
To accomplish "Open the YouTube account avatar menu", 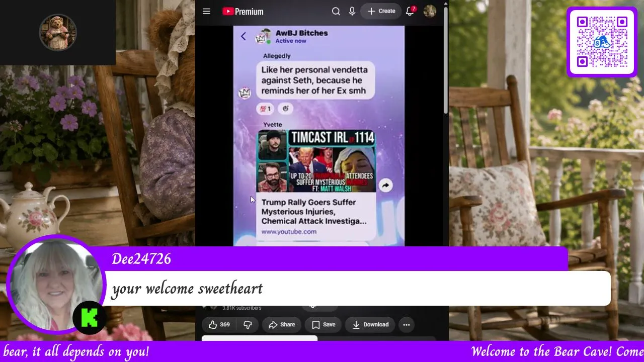I will point(430,11).
